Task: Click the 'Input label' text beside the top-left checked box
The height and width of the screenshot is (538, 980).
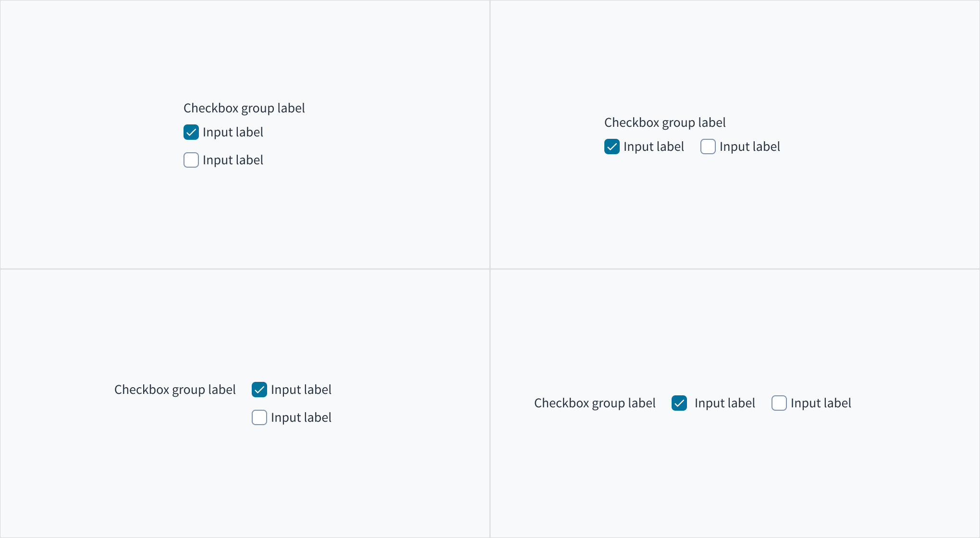Action: (233, 132)
